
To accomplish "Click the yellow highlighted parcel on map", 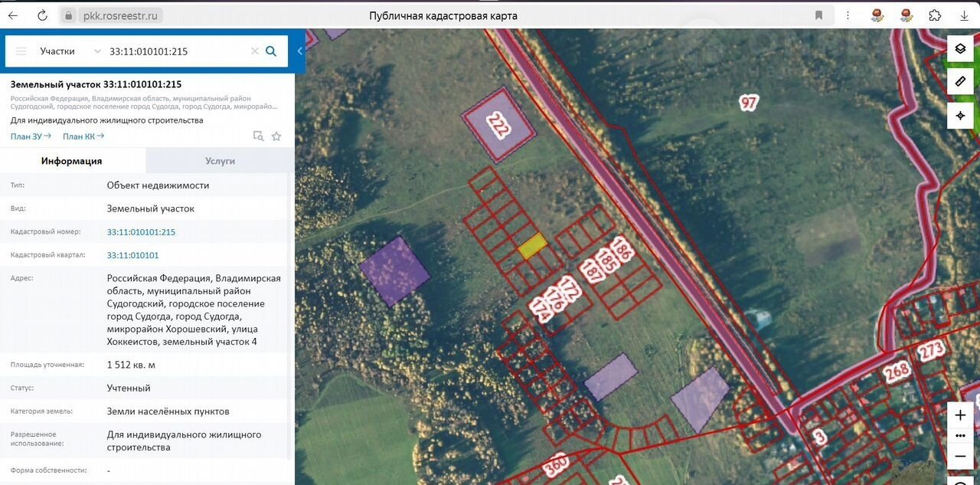I will [x=532, y=245].
